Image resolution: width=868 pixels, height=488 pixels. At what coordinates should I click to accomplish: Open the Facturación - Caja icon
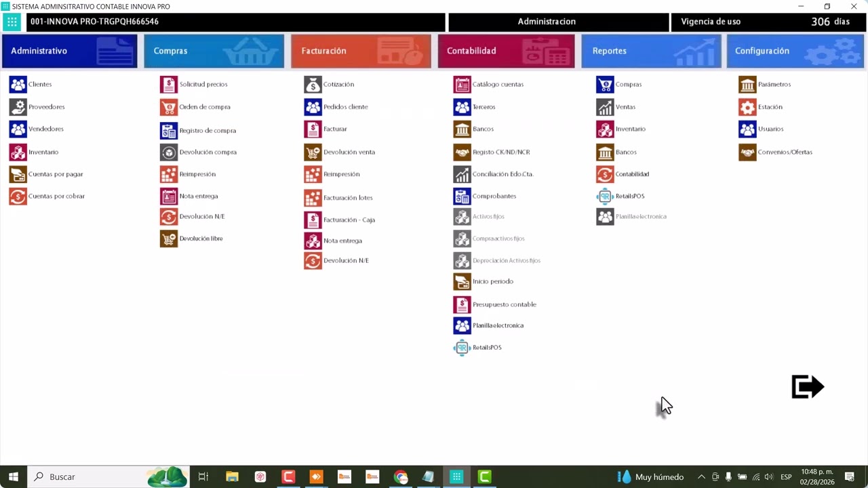point(313,220)
